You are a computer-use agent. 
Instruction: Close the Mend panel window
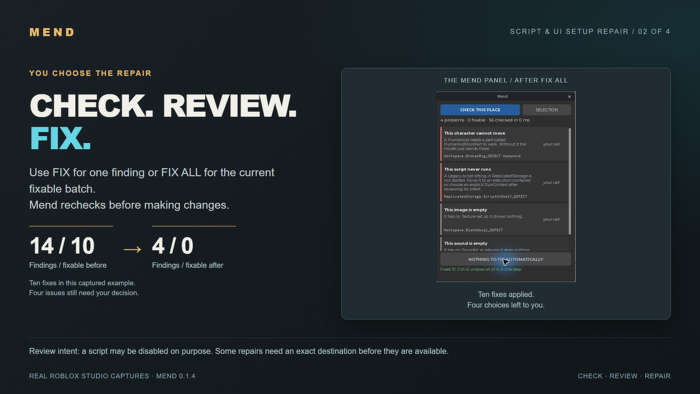[x=569, y=96]
